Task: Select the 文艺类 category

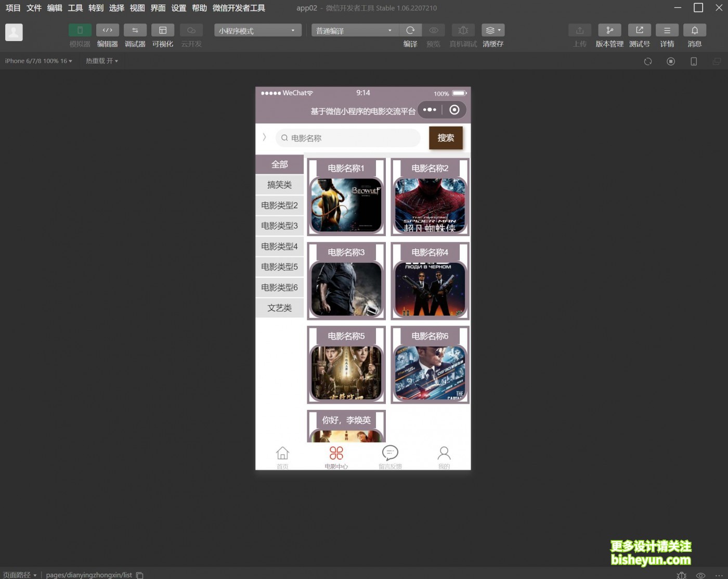Action: (x=280, y=308)
